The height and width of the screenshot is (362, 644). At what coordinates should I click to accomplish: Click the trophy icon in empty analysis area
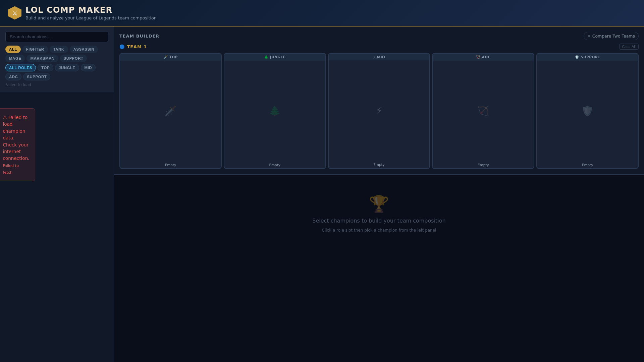(x=379, y=204)
